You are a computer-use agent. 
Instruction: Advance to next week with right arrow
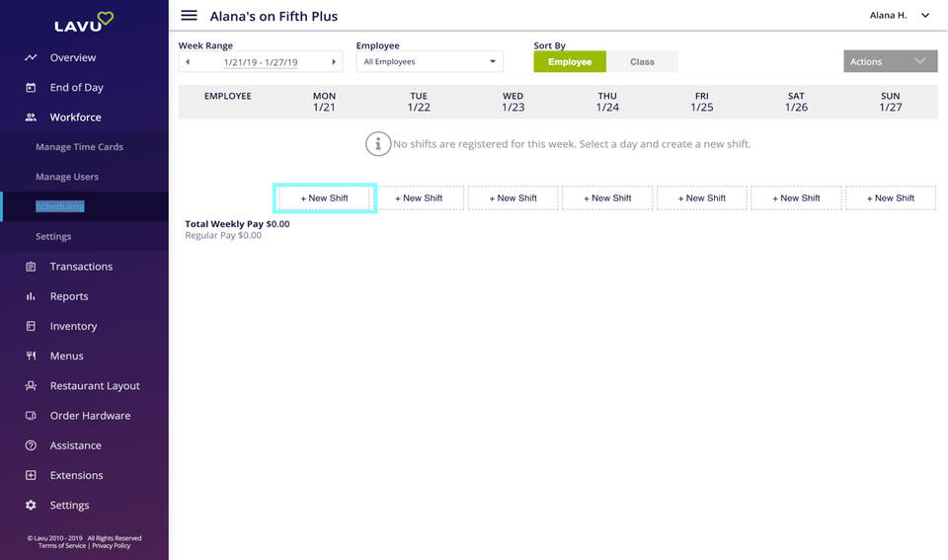(334, 62)
